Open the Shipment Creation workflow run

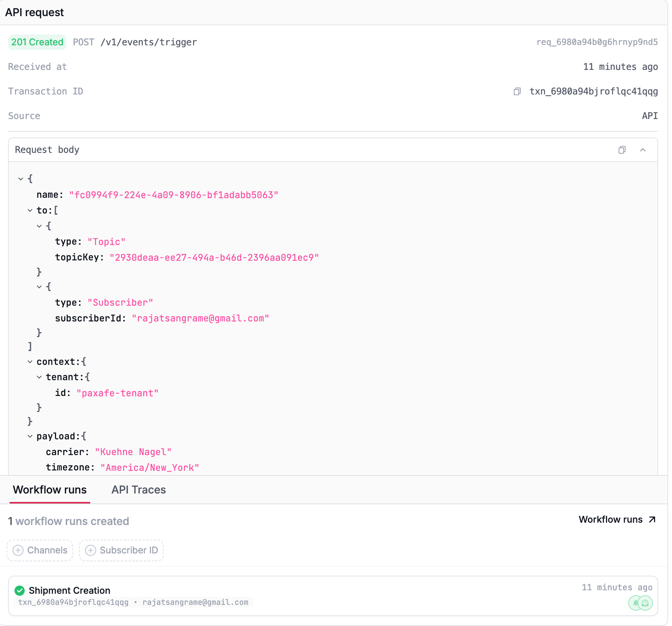(x=69, y=590)
